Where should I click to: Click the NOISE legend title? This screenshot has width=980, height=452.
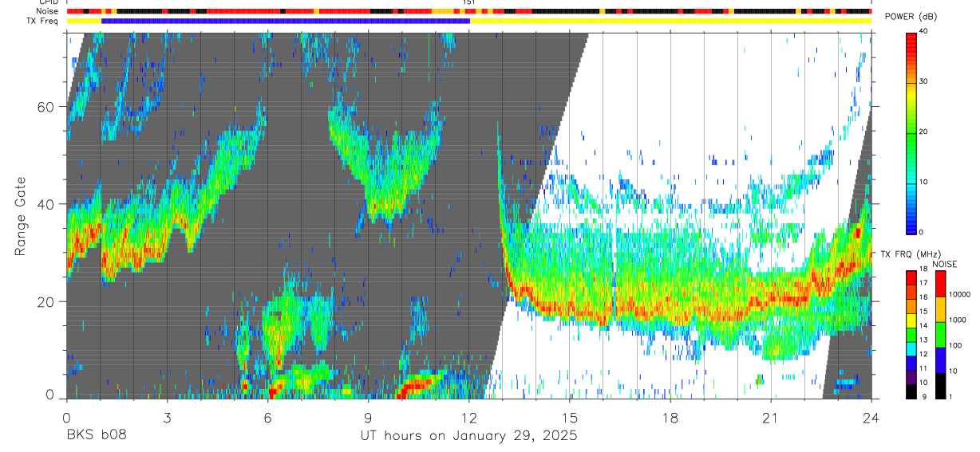pos(946,265)
